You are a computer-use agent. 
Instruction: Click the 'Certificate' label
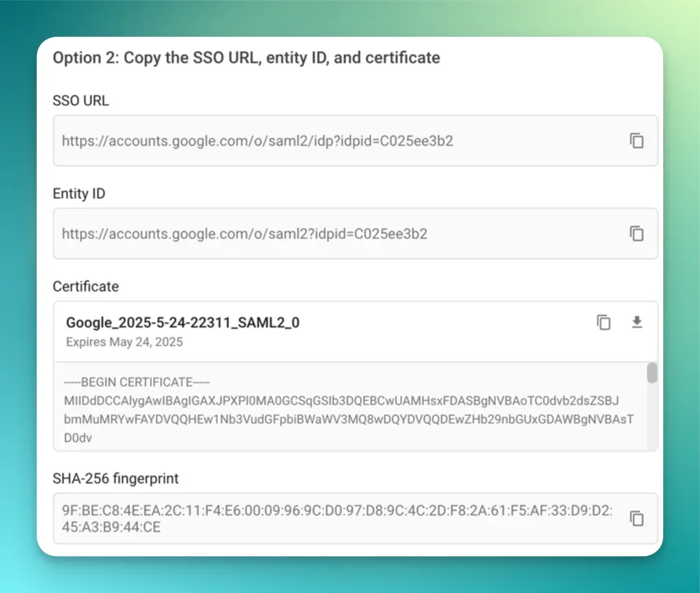click(x=85, y=287)
